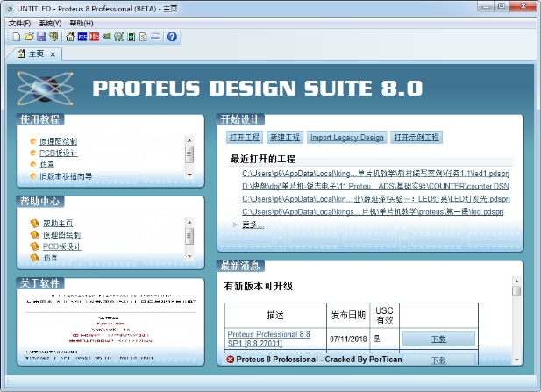The image size is (541, 392).
Task: Click the red error icon near Cracked text
Action: coord(230,360)
